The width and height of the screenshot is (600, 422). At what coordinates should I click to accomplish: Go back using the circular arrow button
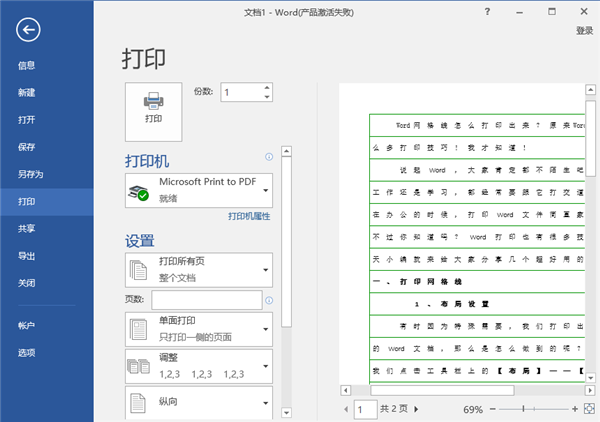coord(28,29)
